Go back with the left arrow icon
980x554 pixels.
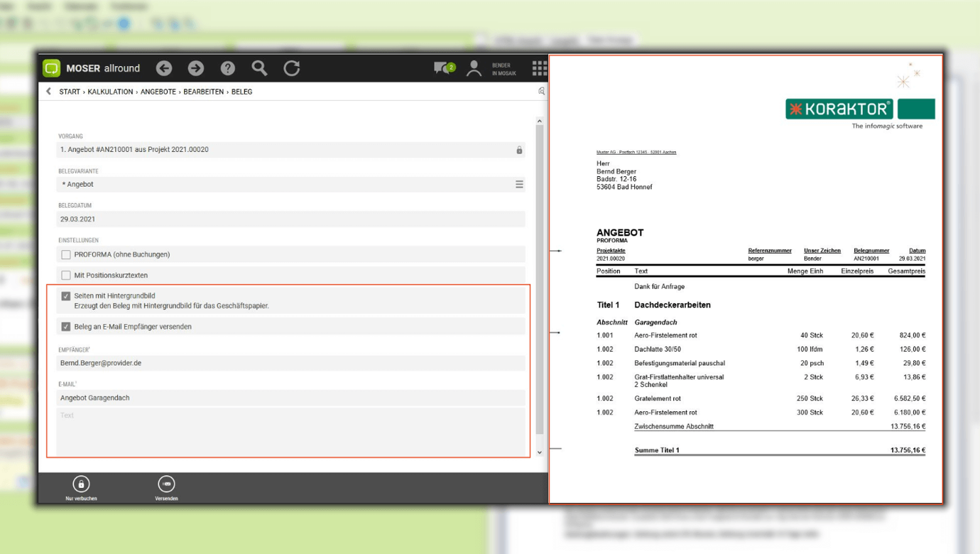164,68
